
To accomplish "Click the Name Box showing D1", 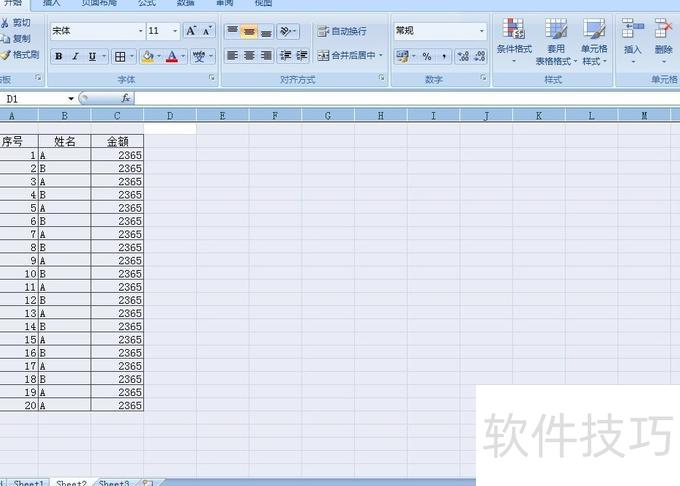I will coord(34,99).
